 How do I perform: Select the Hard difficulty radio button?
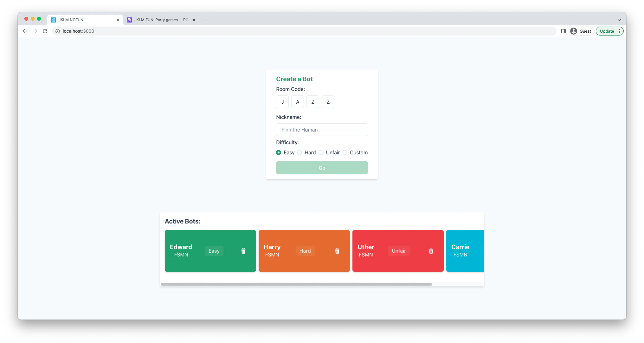(x=299, y=152)
